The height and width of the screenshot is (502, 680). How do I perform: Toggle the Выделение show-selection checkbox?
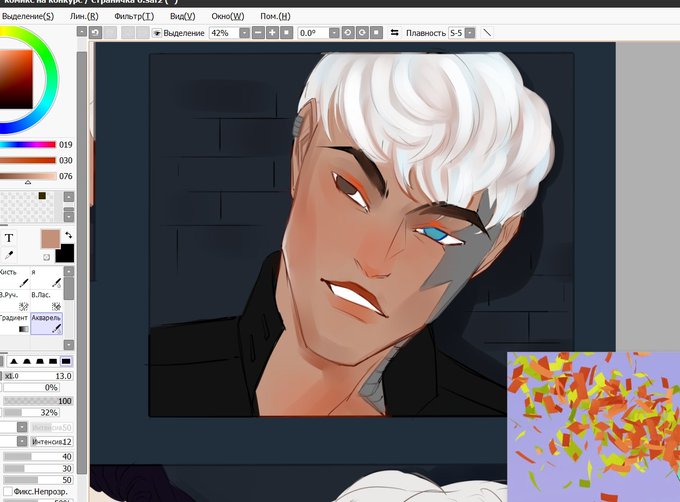[157, 33]
